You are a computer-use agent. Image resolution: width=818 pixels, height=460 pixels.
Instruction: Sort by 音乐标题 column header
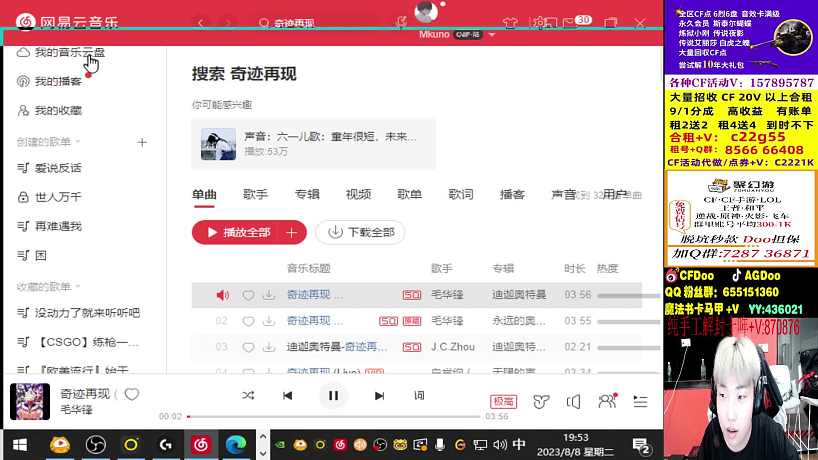[x=308, y=269]
